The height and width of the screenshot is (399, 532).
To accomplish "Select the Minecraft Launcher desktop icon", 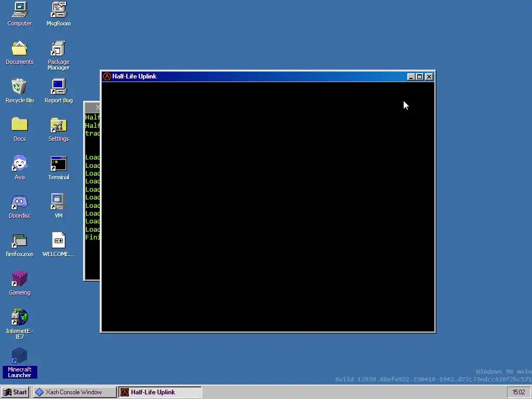I will pyautogui.click(x=19, y=363).
